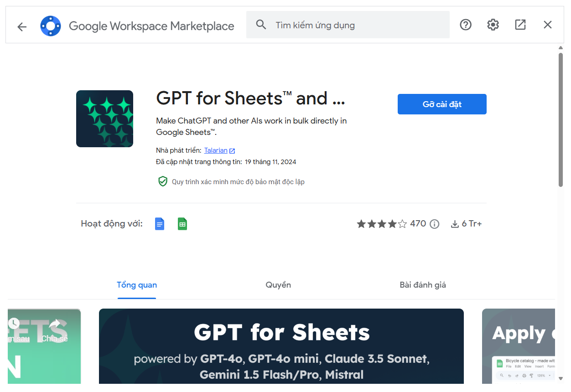Click the Make ChatGPT and other AIs description
Viewport: 571px width, 392px height.
coord(251,127)
